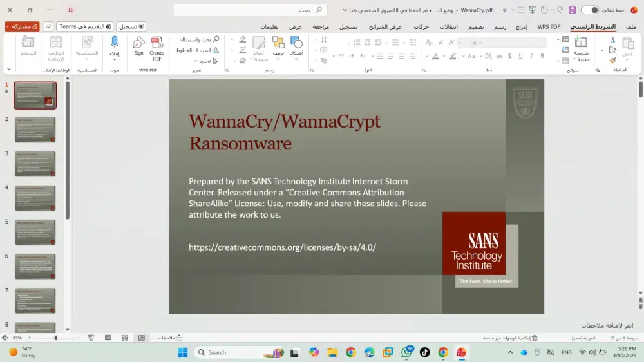Screen dimensions: 644x362
Task: Click the Cut scissors icon
Action: coord(612,39)
